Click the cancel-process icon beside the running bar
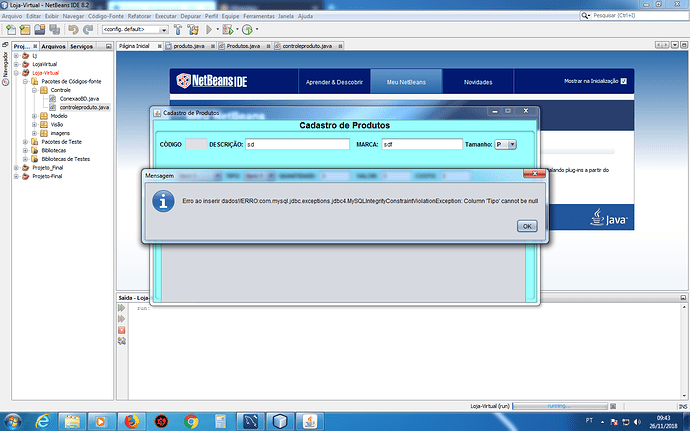The image size is (690, 431). pyautogui.click(x=613, y=406)
